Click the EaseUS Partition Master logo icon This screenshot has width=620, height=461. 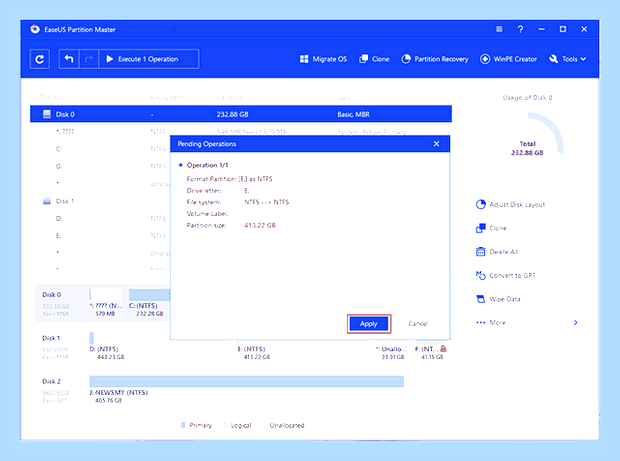pos(35,29)
